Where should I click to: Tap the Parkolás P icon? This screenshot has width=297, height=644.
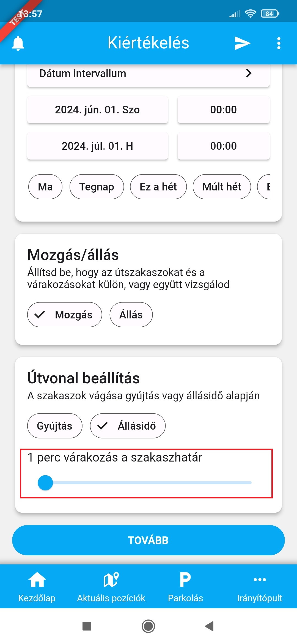click(185, 579)
